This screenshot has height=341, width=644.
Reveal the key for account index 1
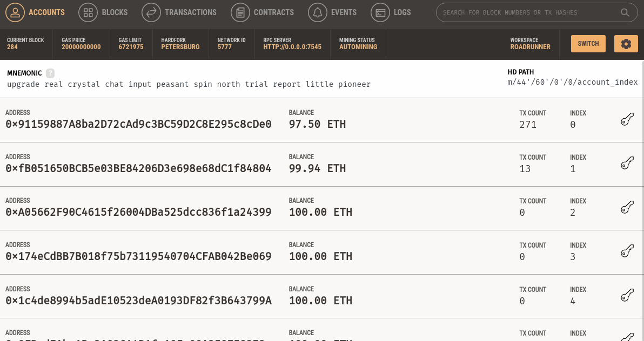(626, 164)
